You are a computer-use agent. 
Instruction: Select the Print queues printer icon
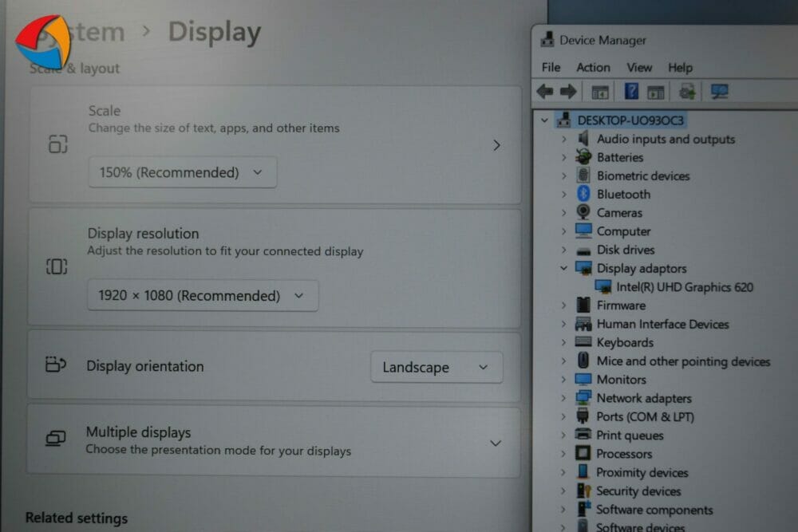583,434
